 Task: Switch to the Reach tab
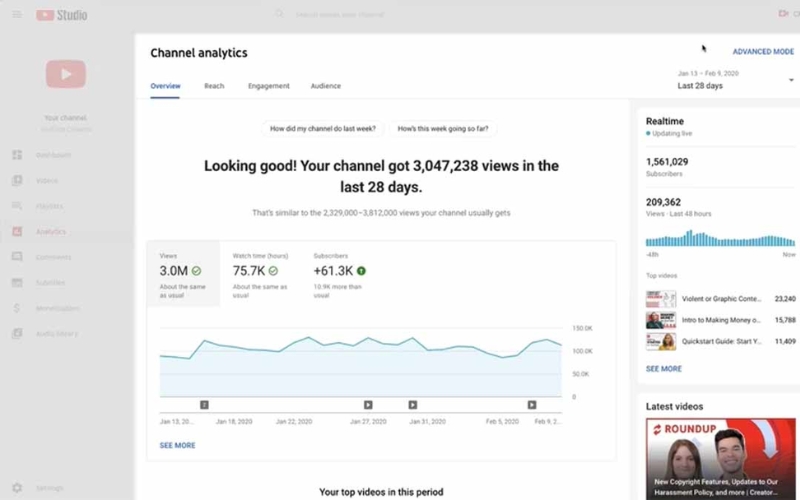tap(214, 86)
